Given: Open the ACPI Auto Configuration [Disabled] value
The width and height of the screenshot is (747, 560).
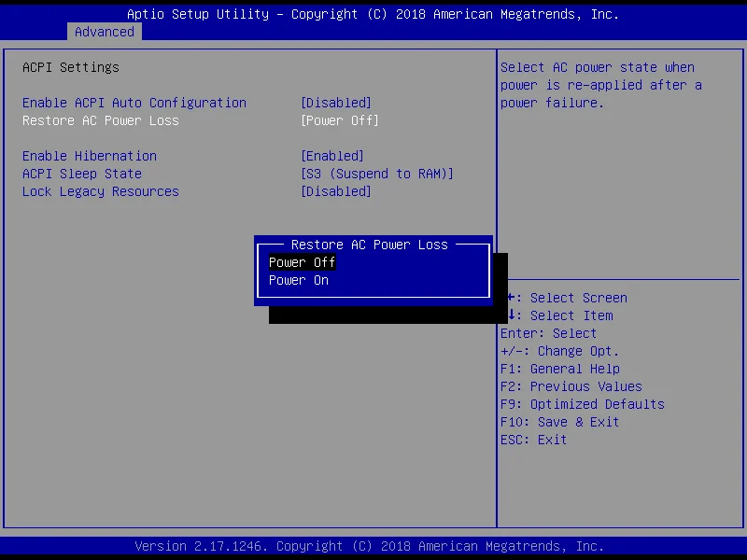Looking at the screenshot, I should 336,103.
